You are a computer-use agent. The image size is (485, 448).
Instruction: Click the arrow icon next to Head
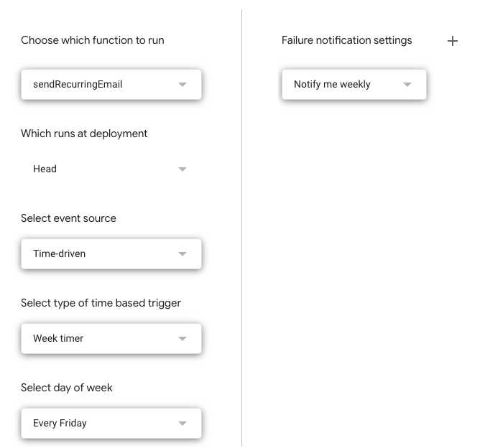[183, 169]
